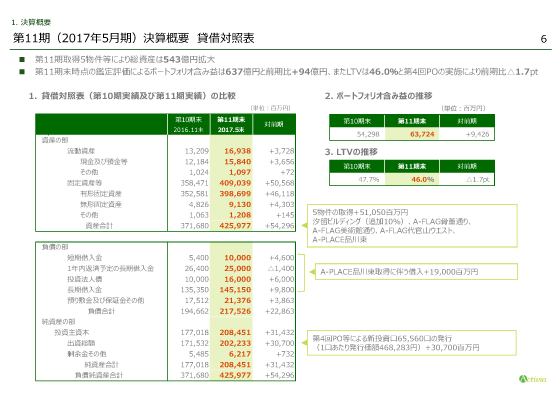
Task: Select heading '2. ポートフォリオ含み益の推移'
Action: point(379,96)
